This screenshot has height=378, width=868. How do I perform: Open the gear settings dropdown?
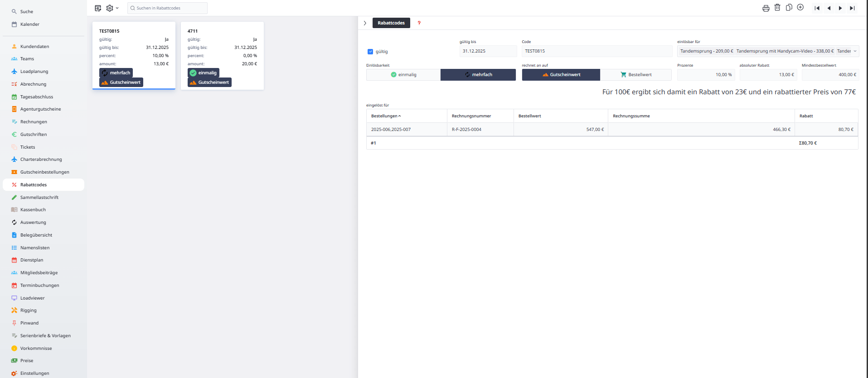point(112,8)
